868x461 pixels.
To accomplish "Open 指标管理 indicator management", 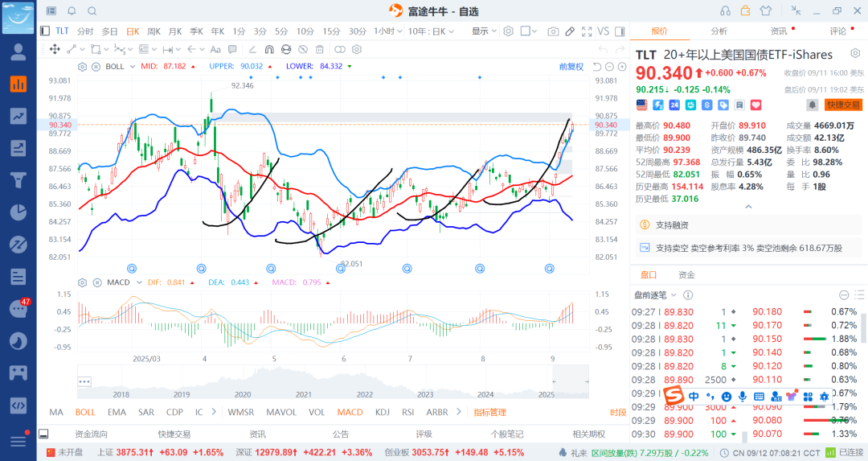I will 490,412.
